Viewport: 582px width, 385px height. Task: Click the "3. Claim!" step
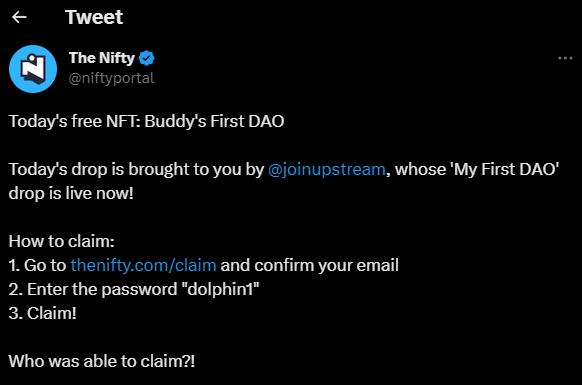tap(43, 313)
